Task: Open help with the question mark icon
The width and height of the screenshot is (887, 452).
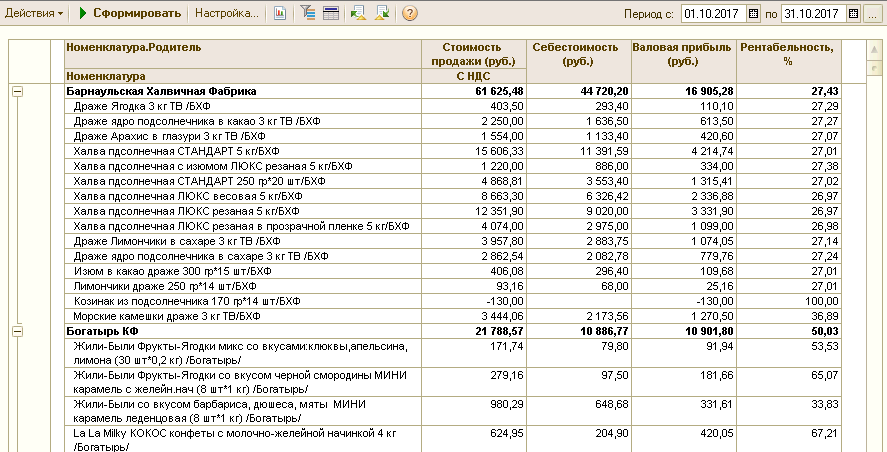Action: (x=409, y=14)
